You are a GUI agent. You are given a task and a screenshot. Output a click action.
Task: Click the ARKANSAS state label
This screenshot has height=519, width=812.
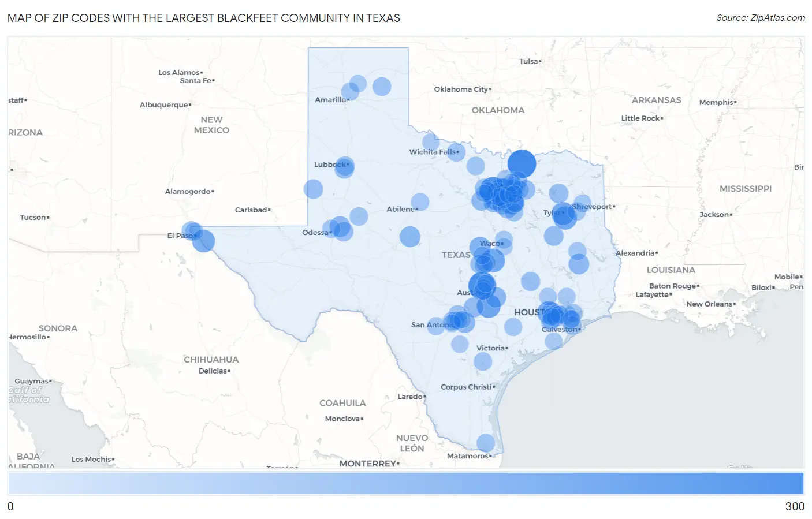click(x=657, y=100)
